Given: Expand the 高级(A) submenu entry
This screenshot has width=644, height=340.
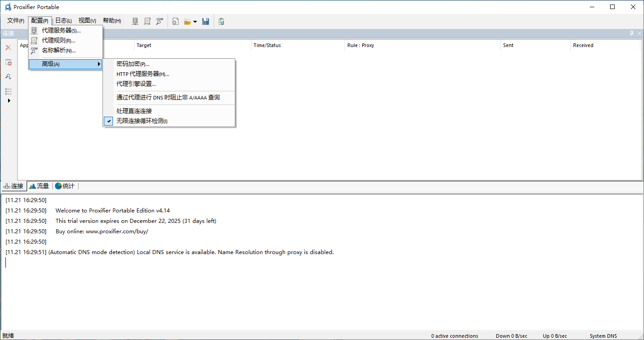Looking at the screenshot, I should pos(65,64).
